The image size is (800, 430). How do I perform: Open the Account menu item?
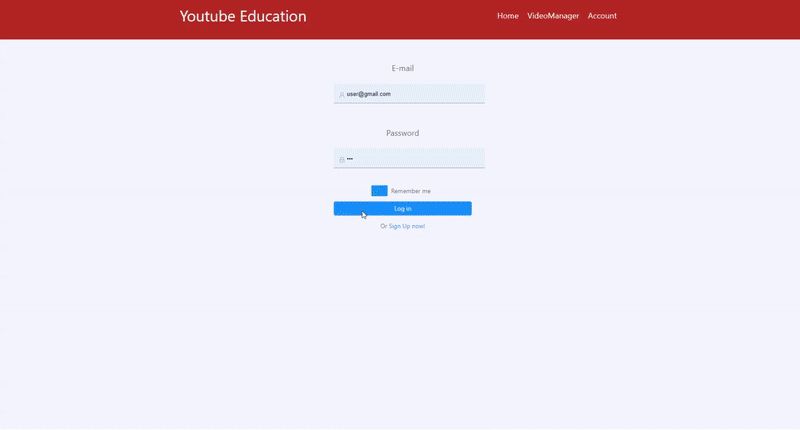[x=602, y=16]
